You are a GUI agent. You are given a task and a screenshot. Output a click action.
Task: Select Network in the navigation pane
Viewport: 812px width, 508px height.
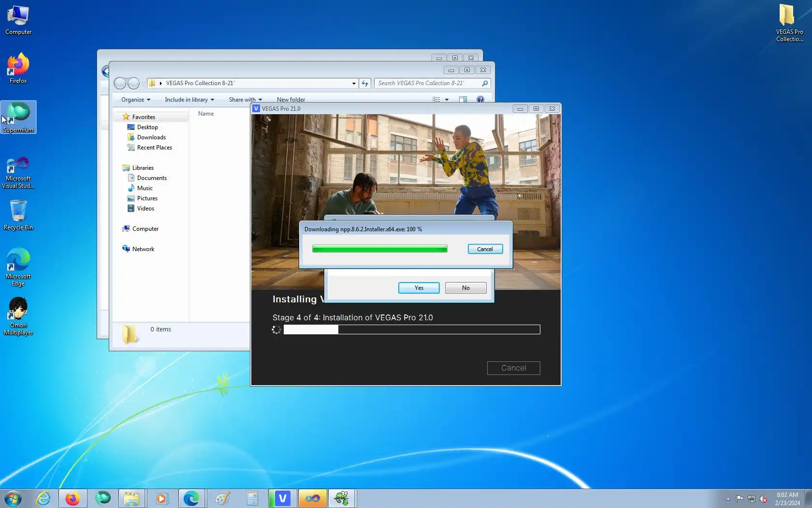point(143,249)
